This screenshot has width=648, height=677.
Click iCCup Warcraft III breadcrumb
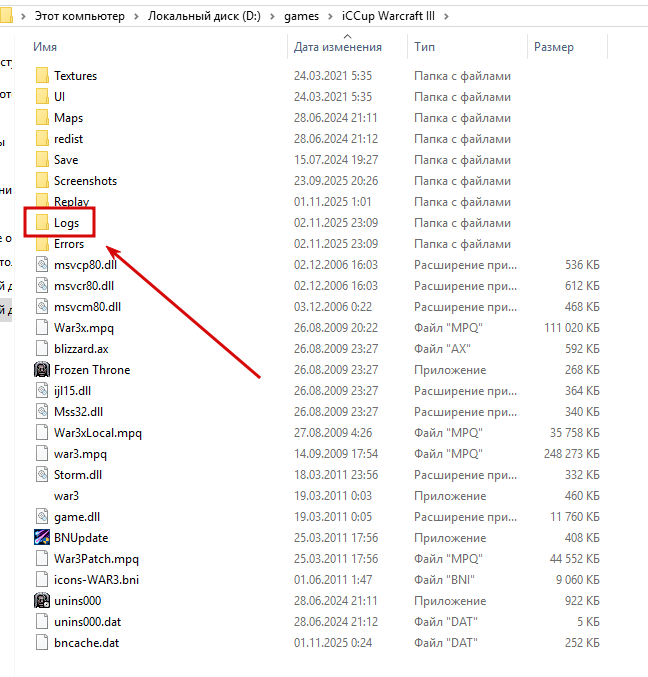click(x=389, y=16)
